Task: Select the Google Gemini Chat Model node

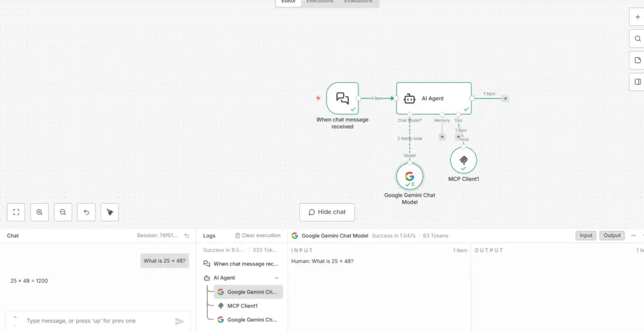Action: (x=409, y=176)
